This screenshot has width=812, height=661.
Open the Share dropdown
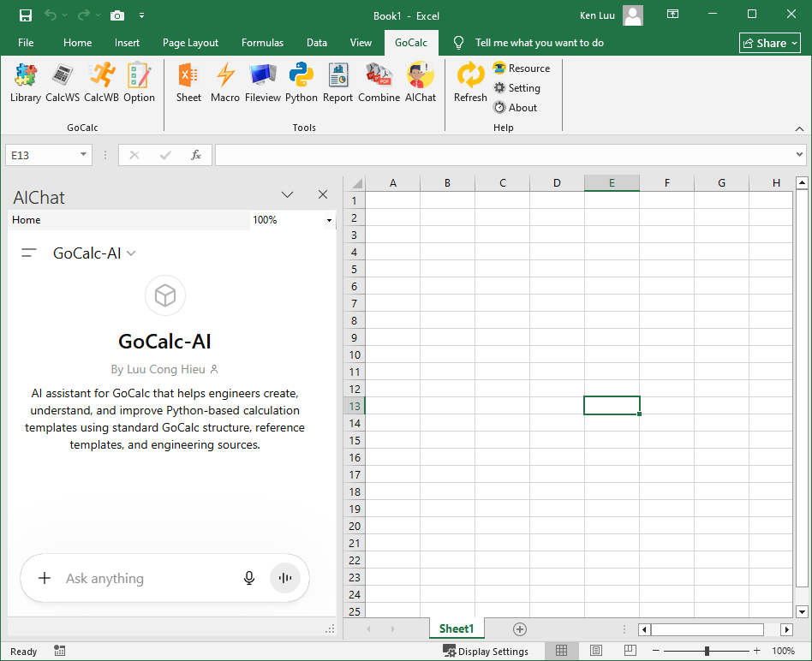tap(770, 43)
